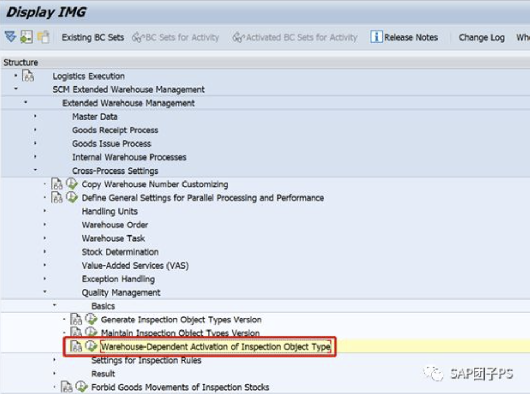Click the second toolbar icon with green arrow
This screenshot has height=394, width=532.
(27, 37)
